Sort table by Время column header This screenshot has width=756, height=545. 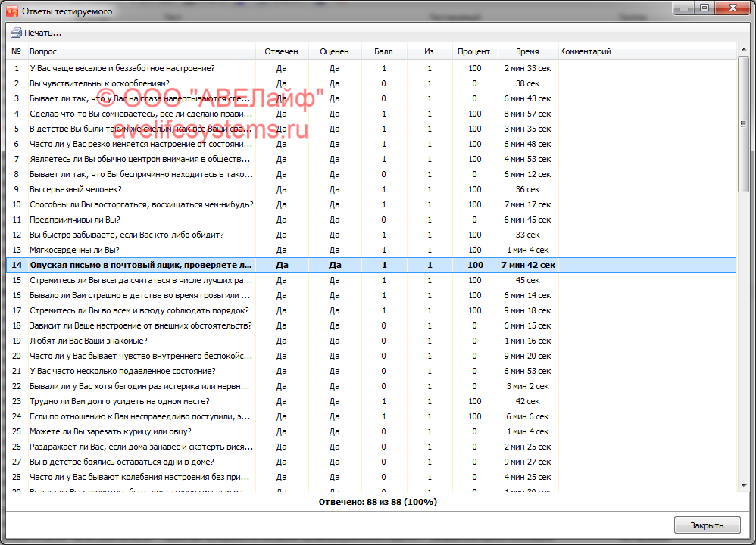click(527, 51)
